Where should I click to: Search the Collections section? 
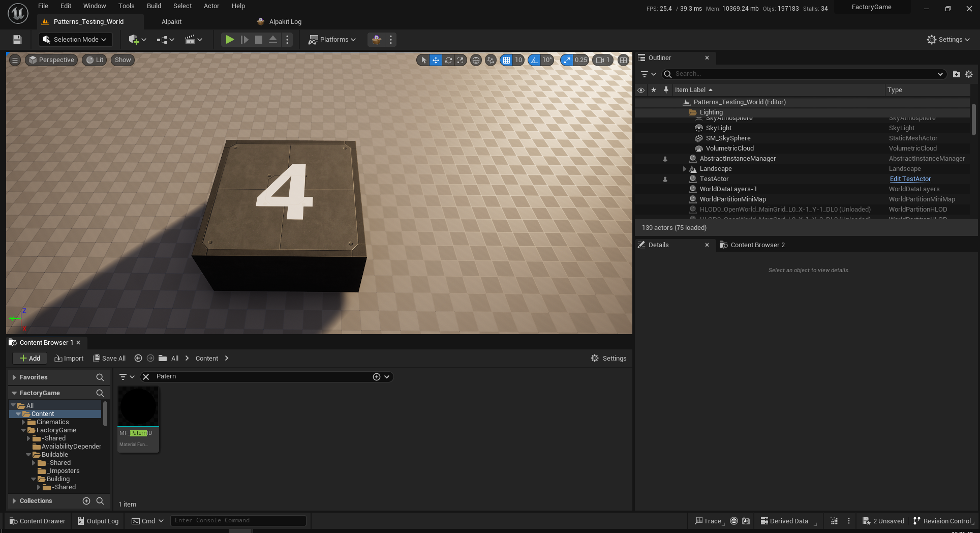point(100,501)
